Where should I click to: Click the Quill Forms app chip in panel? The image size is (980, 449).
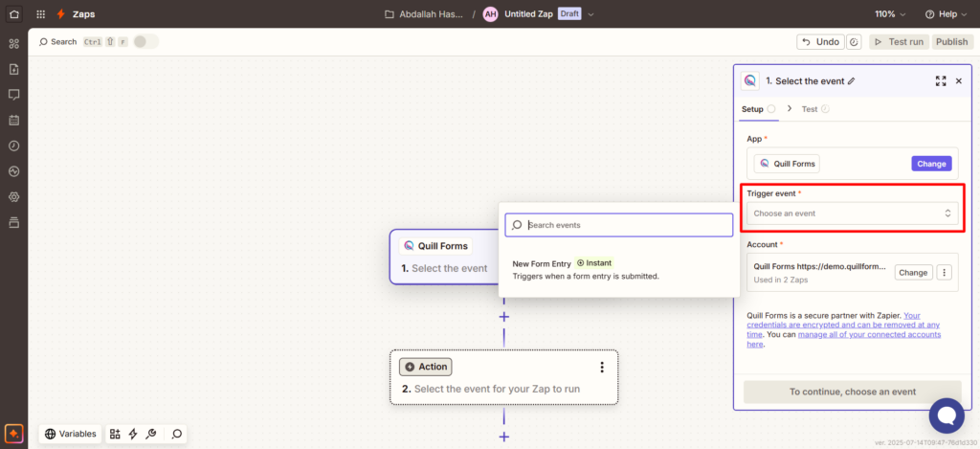coord(787,164)
